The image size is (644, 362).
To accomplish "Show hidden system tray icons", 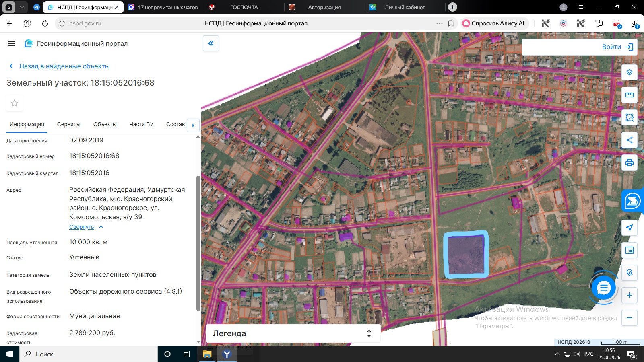I will [x=557, y=354].
